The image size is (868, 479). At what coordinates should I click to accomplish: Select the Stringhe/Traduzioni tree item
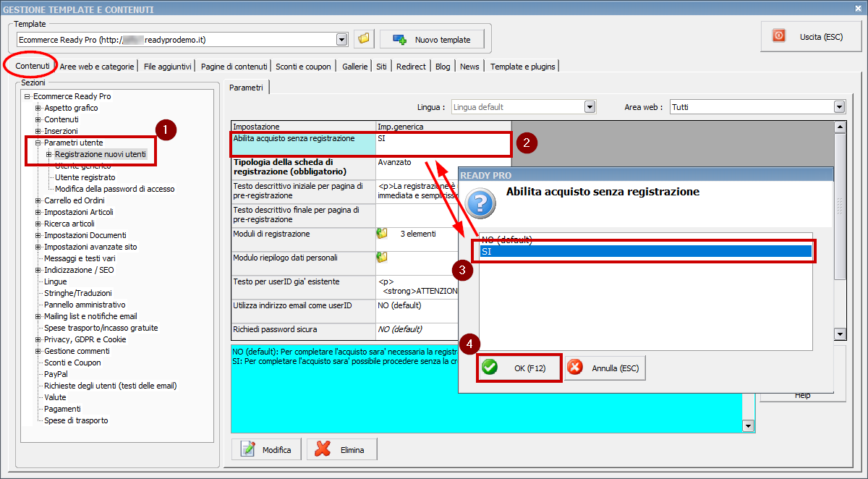(78, 293)
